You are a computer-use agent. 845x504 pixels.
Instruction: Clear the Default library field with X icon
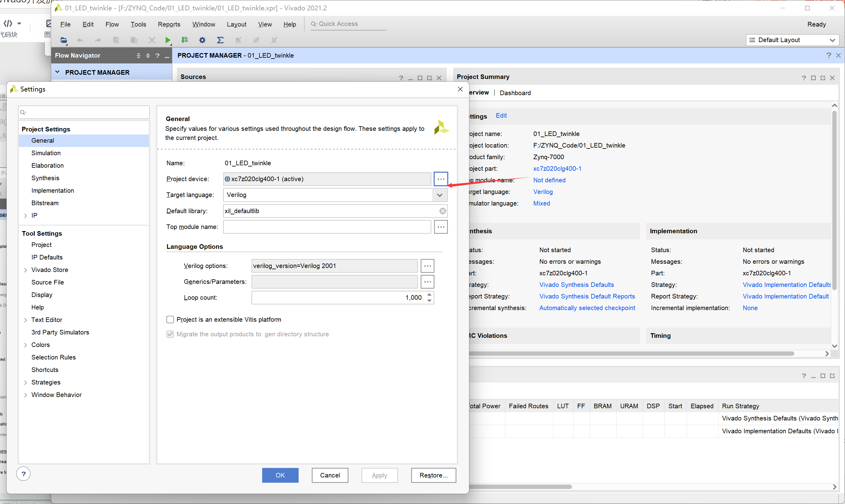pyautogui.click(x=442, y=211)
